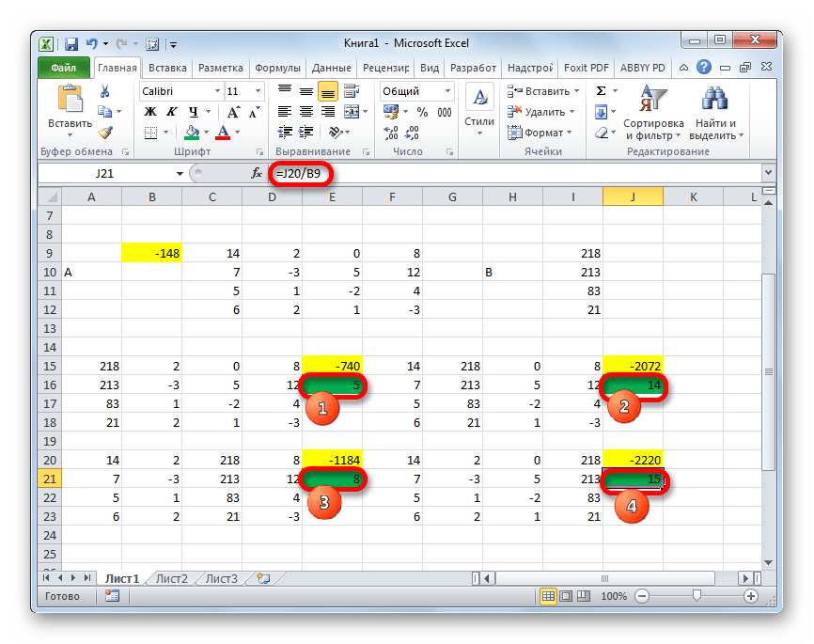Switch to the Формулы ribbon tab
This screenshot has width=814, height=644.
277,68
